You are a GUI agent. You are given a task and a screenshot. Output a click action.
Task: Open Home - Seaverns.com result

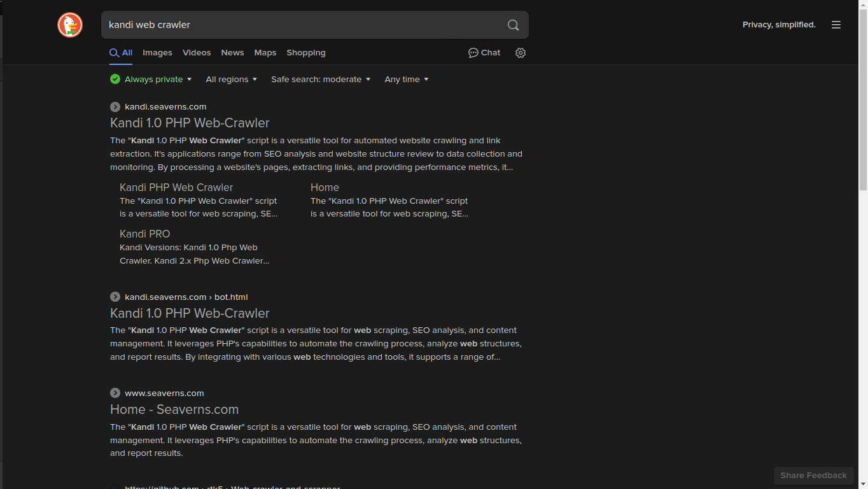(174, 409)
